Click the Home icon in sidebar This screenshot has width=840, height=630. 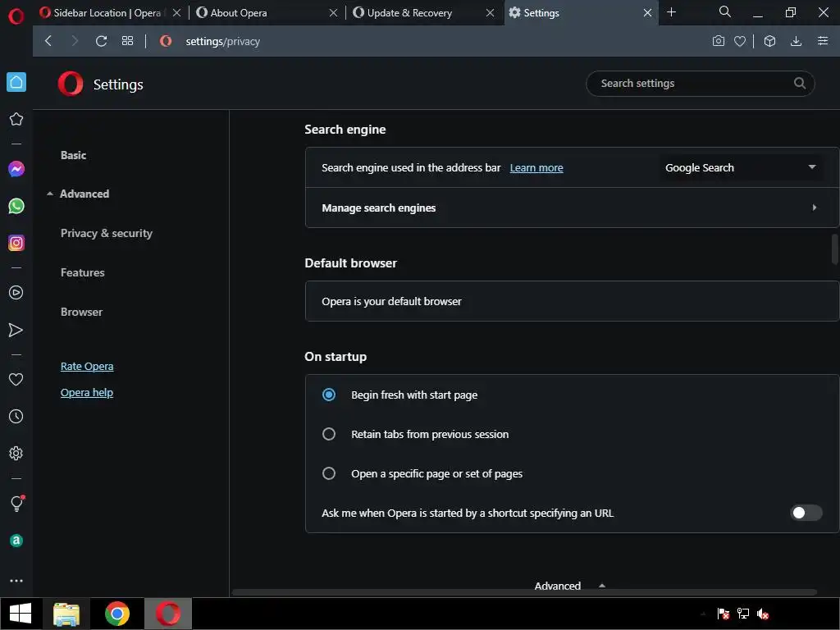click(16, 82)
